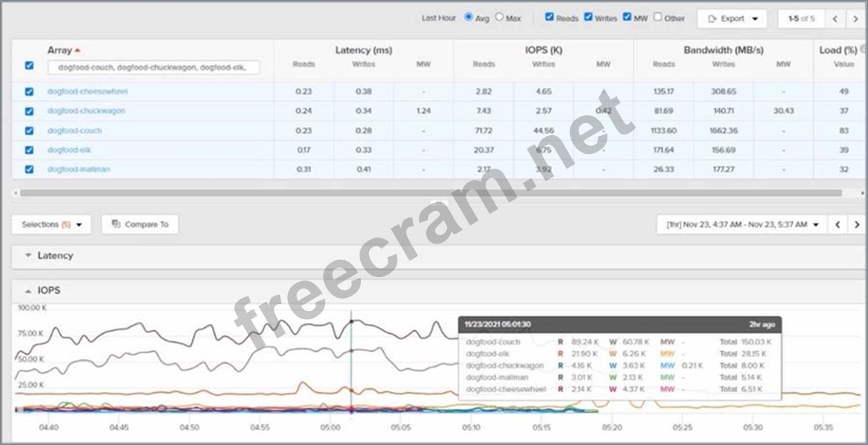Enable the Other checkbox
868x445 pixels.
658,17
